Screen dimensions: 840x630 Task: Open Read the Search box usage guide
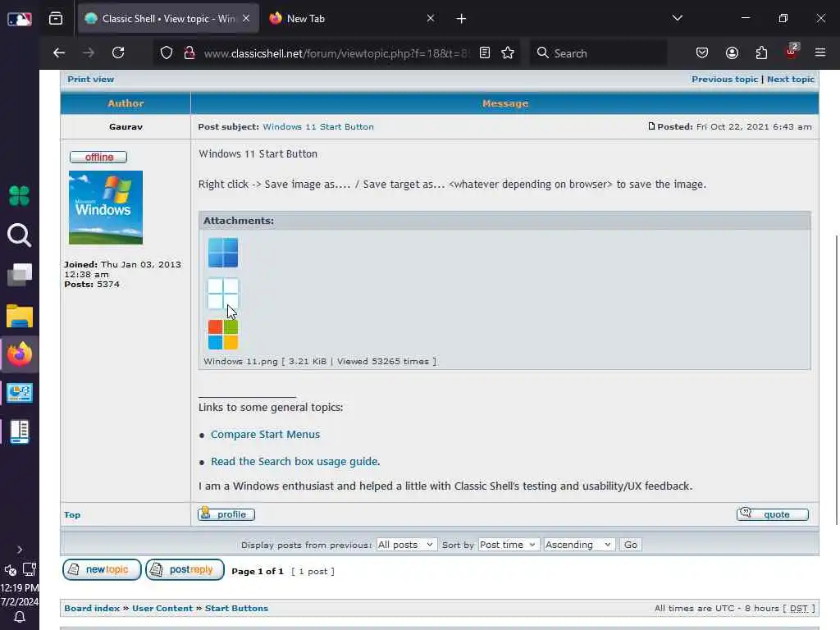(294, 461)
